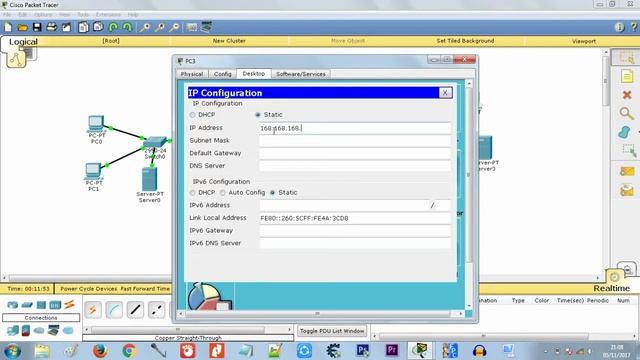The width and height of the screenshot is (640, 360).
Task: Click the IP Address input field
Action: click(x=355, y=128)
